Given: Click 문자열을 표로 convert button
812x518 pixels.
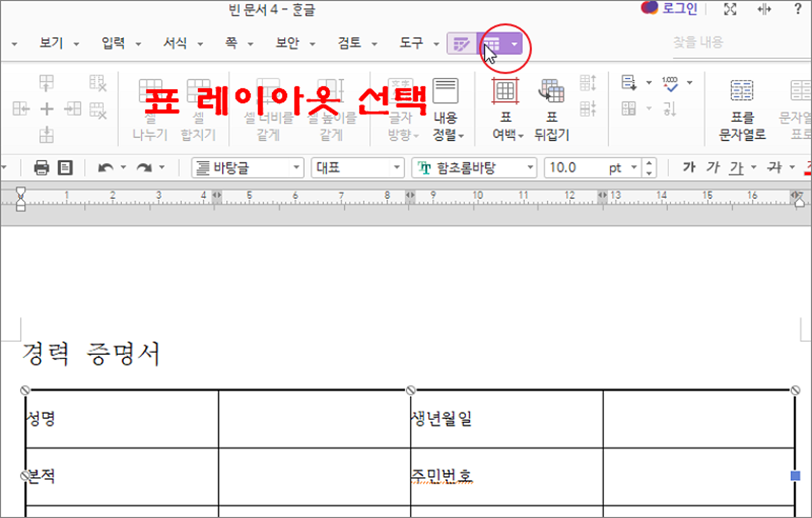Looking at the screenshot, I should tap(795, 109).
